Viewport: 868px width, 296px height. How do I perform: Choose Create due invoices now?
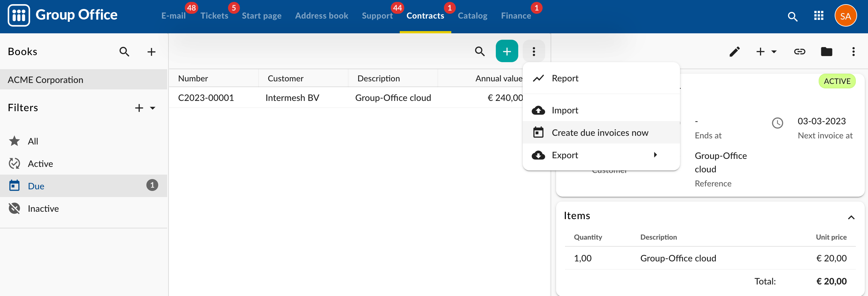(601, 133)
